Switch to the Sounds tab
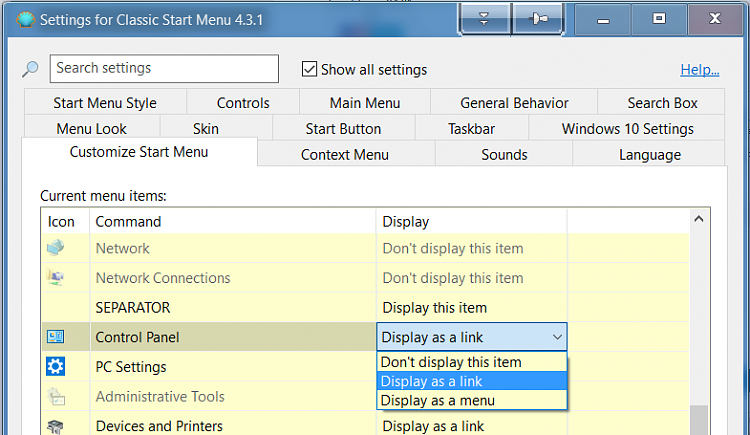750x435 pixels. coord(504,155)
